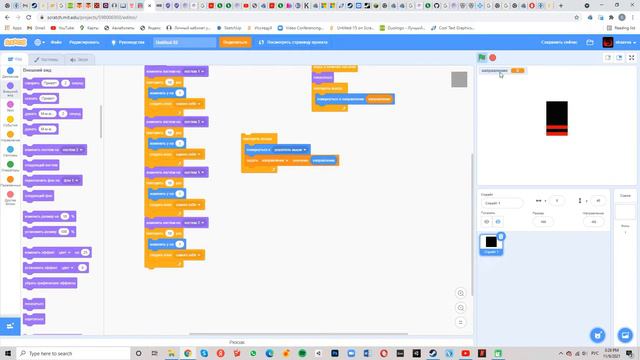640x360 pixels.
Task: Click the sprite size field
Action: pos(543,222)
